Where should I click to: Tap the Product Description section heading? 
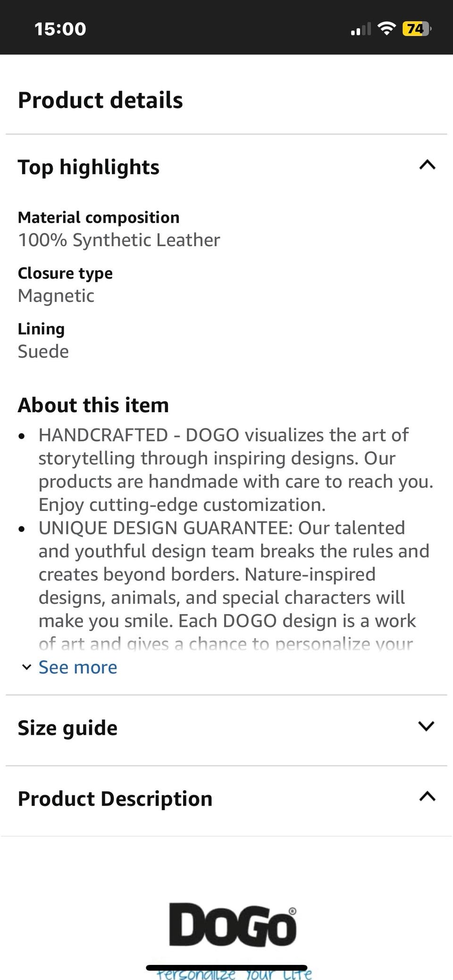click(115, 798)
